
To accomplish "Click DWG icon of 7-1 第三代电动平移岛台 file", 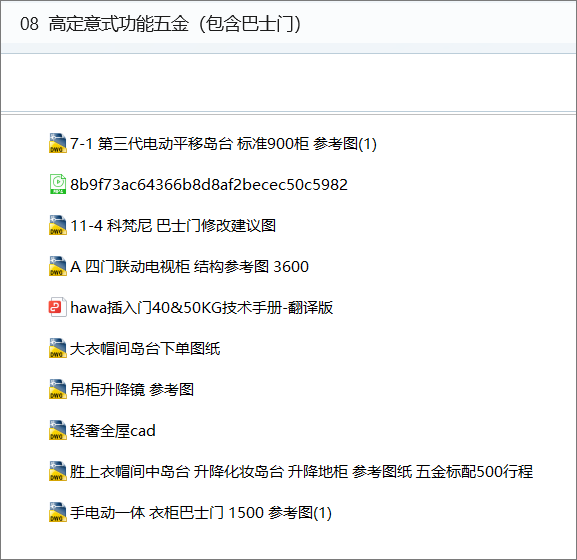I will point(58,143).
